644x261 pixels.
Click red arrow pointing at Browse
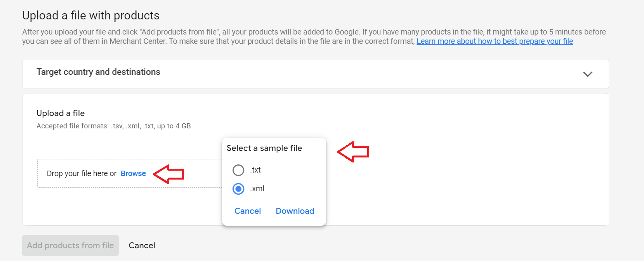[x=168, y=174]
